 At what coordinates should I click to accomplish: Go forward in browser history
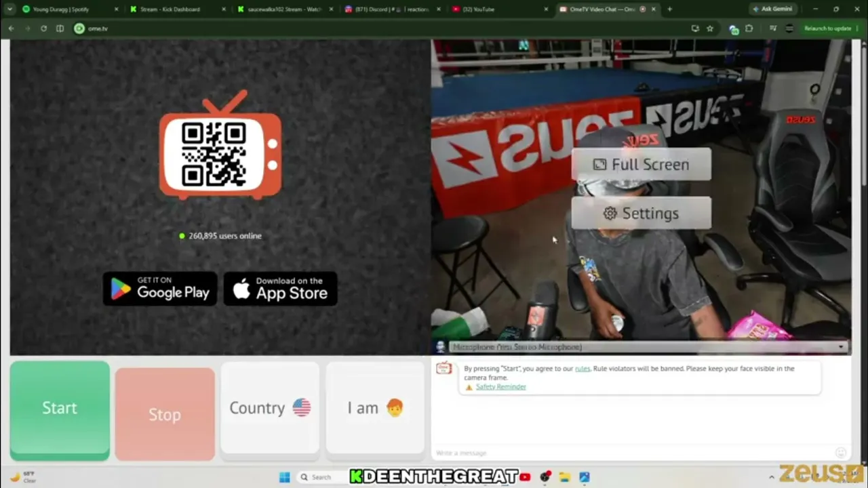27,28
